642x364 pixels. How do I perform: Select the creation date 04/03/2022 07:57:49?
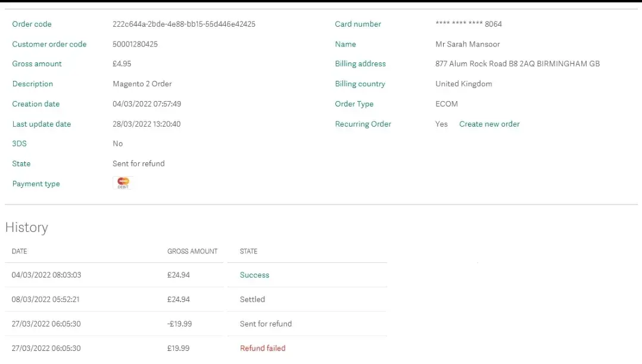coord(147,103)
